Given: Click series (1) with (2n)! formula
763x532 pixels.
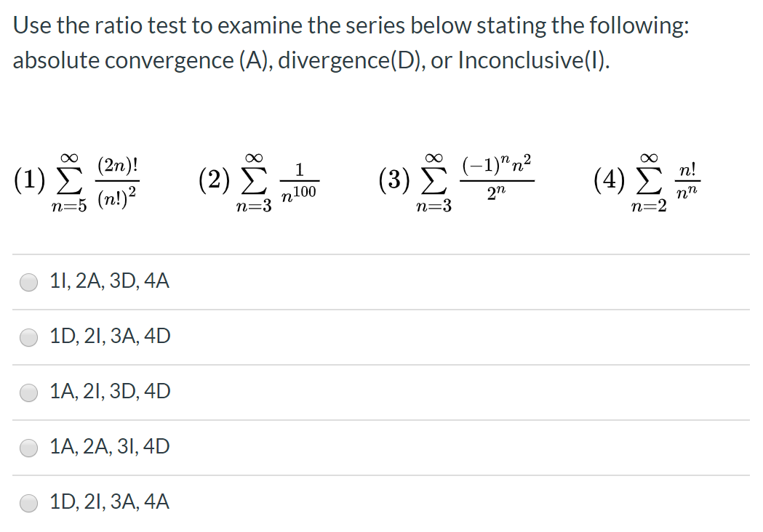Looking at the screenshot, I should coord(75,180).
